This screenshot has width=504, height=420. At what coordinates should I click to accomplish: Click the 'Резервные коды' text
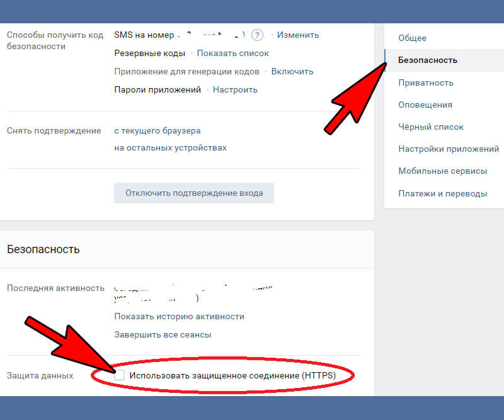coord(149,53)
